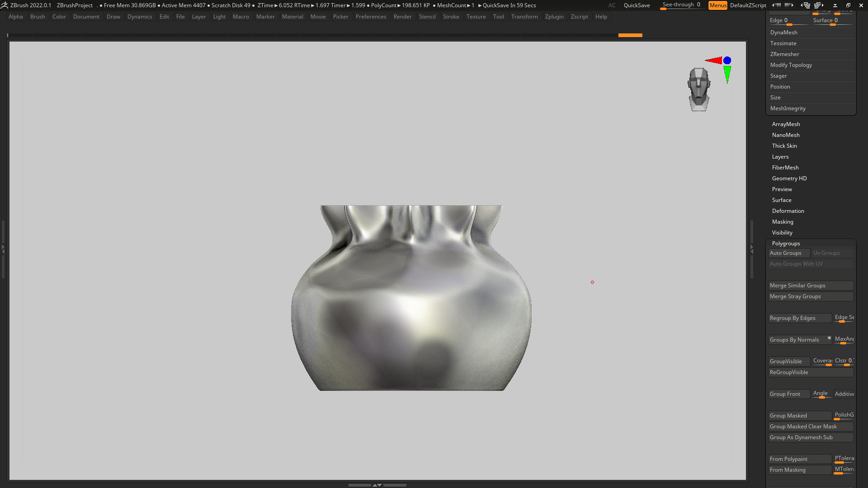Toggle the AC auto-collapse button
This screenshot has width=868, height=488.
[x=612, y=5]
